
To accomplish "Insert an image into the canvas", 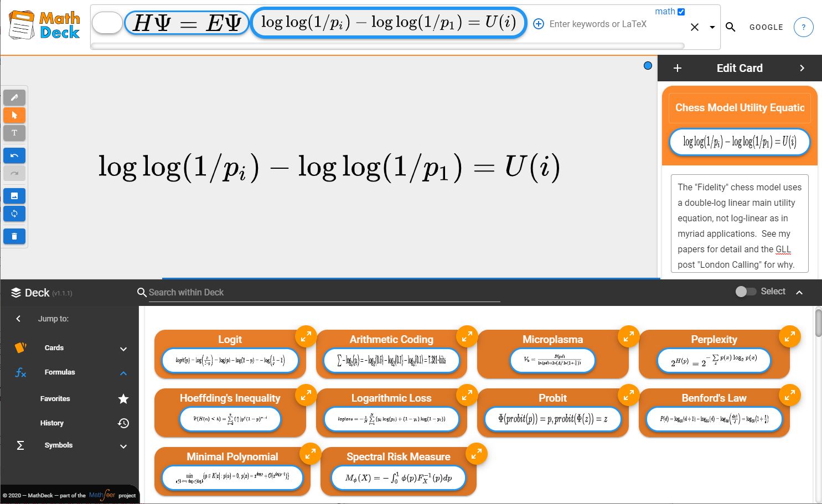I will click(x=14, y=196).
